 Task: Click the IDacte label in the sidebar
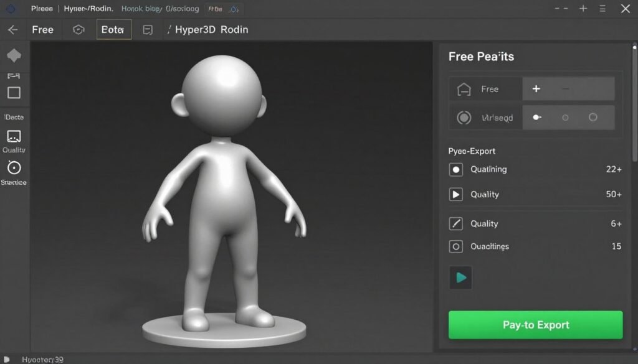point(14,117)
